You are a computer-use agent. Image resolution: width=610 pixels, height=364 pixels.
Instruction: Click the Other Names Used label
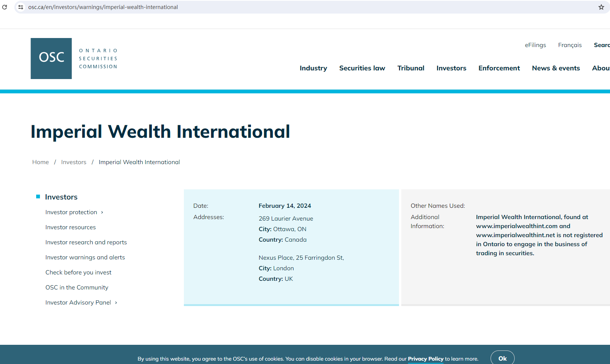[x=438, y=206]
